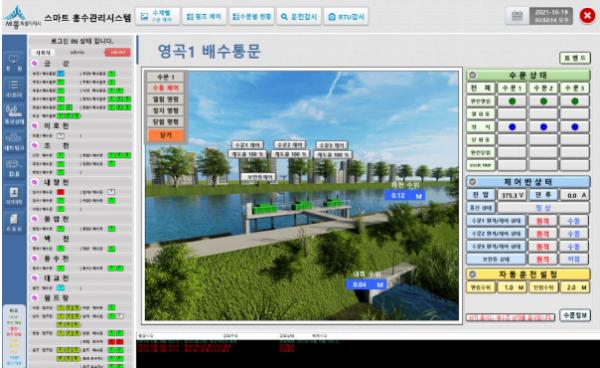Select the 수계별 image icon button
Screen dimensions: 600x368
pos(157,16)
